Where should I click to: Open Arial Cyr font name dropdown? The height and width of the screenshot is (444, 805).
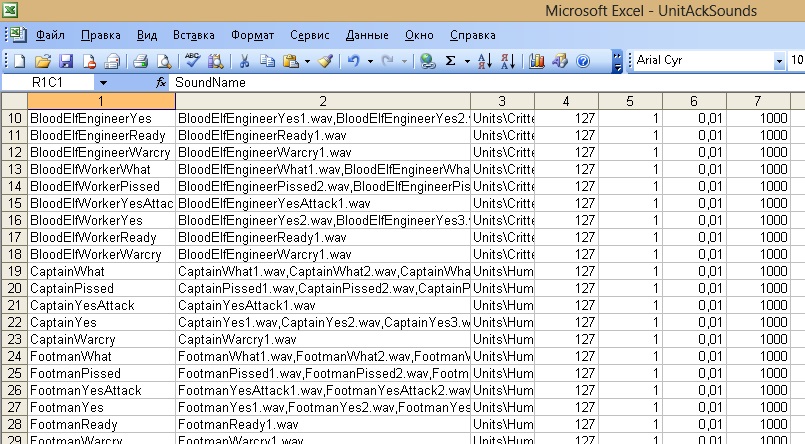779,61
